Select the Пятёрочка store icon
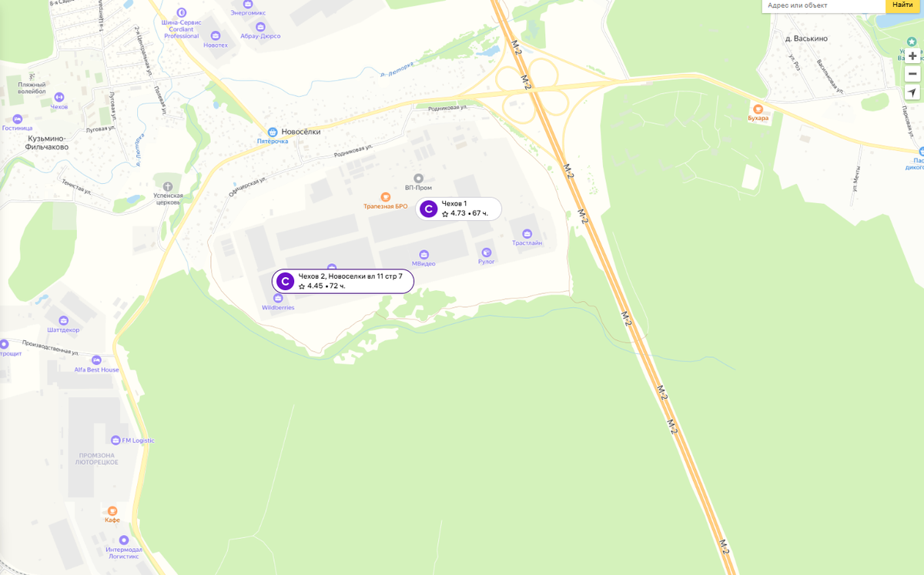Viewport: 924px width, 575px height. pos(272,132)
